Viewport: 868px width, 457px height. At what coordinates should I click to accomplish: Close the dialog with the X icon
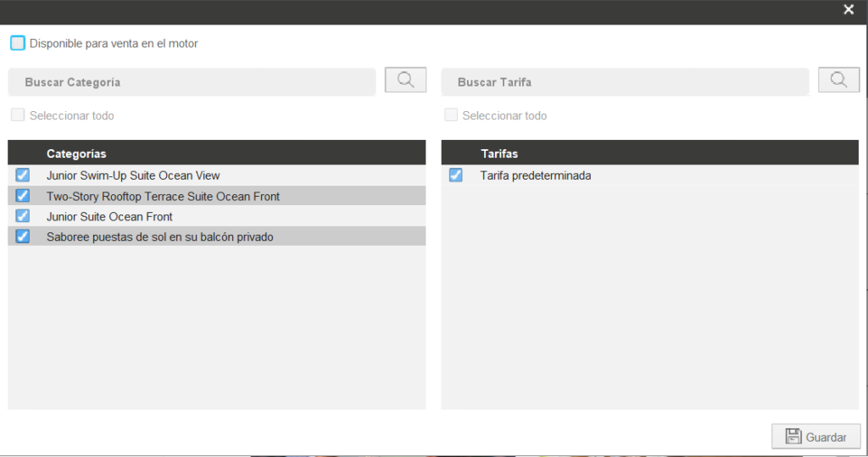(849, 10)
